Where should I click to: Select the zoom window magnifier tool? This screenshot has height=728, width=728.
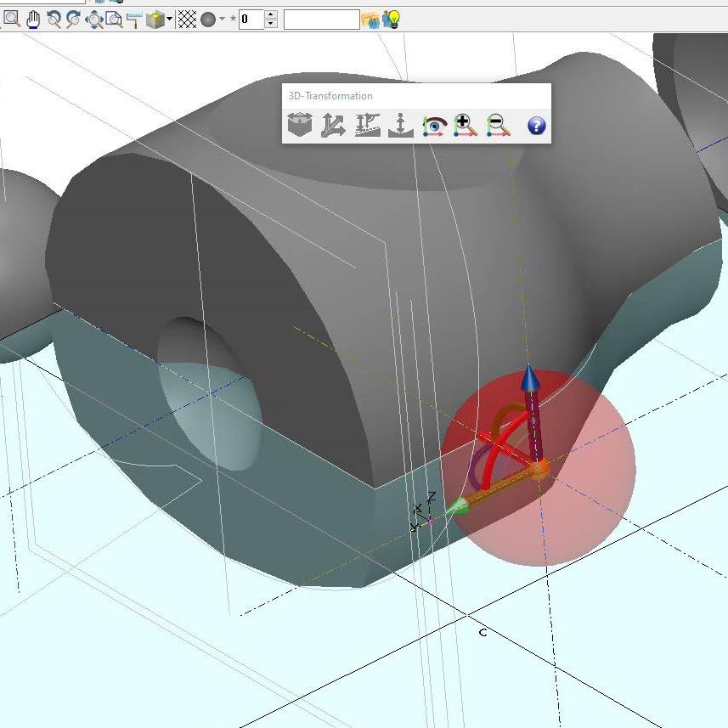coord(11,19)
